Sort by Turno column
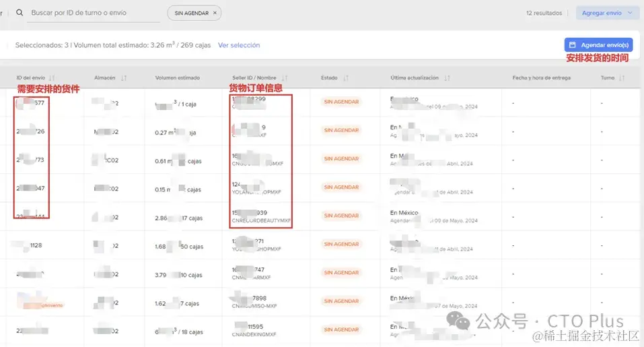 click(622, 77)
